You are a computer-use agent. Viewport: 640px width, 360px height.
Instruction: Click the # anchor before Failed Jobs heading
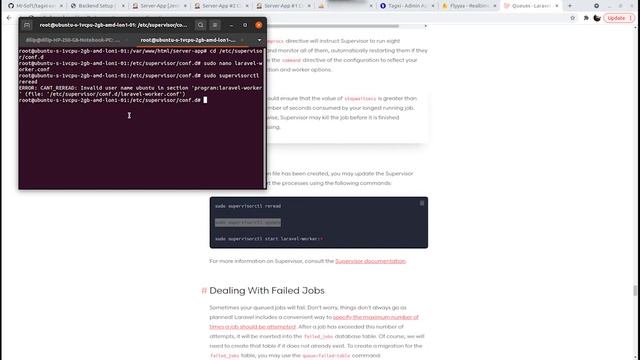click(x=204, y=291)
